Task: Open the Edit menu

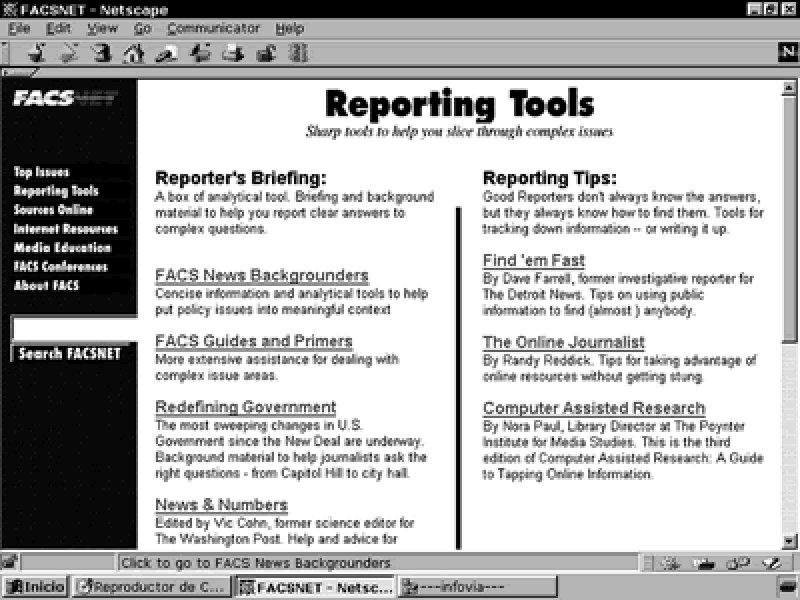Action: tap(58, 29)
